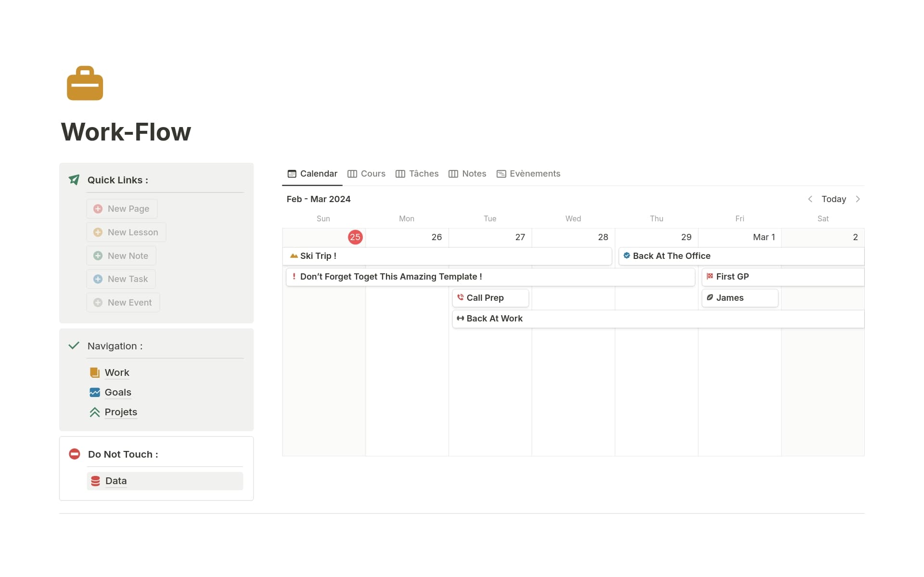The height and width of the screenshot is (577, 924).
Task: Click the paper plane icon beside Quick Links
Action: click(x=74, y=179)
